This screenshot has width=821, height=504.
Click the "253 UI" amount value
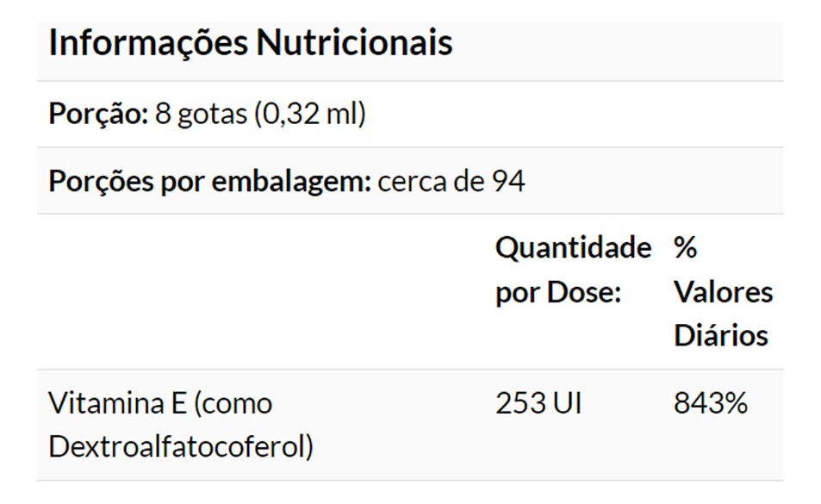pyautogui.click(x=538, y=402)
